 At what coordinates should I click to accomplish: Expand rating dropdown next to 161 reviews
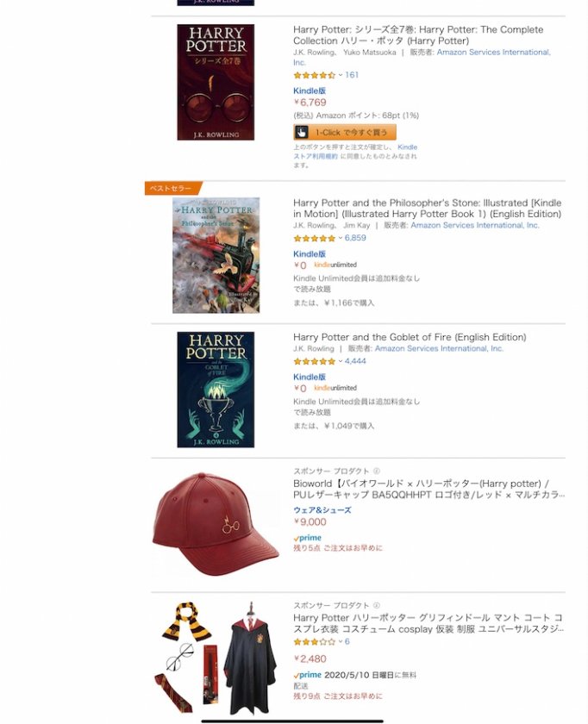coord(341,75)
